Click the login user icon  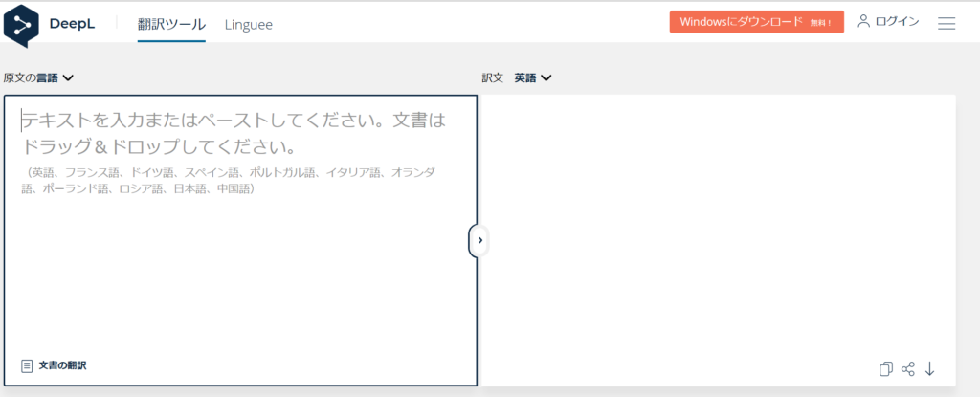[x=864, y=21]
